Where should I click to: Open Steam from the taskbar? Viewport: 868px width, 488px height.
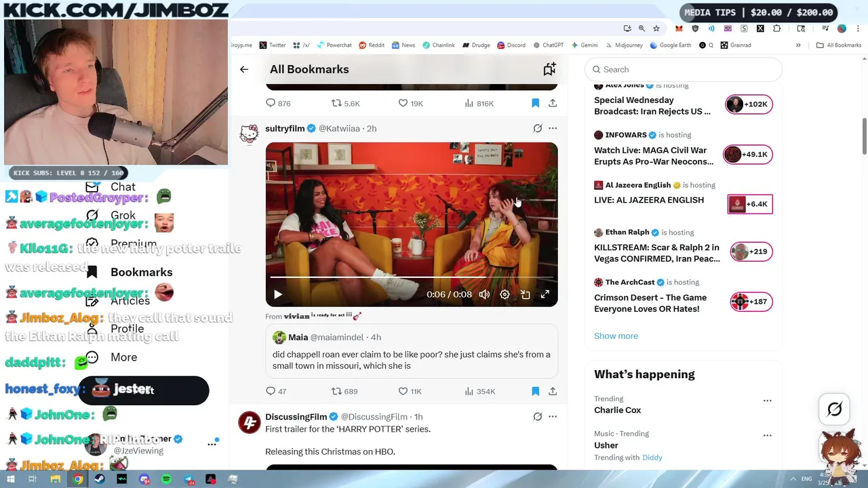100,479
